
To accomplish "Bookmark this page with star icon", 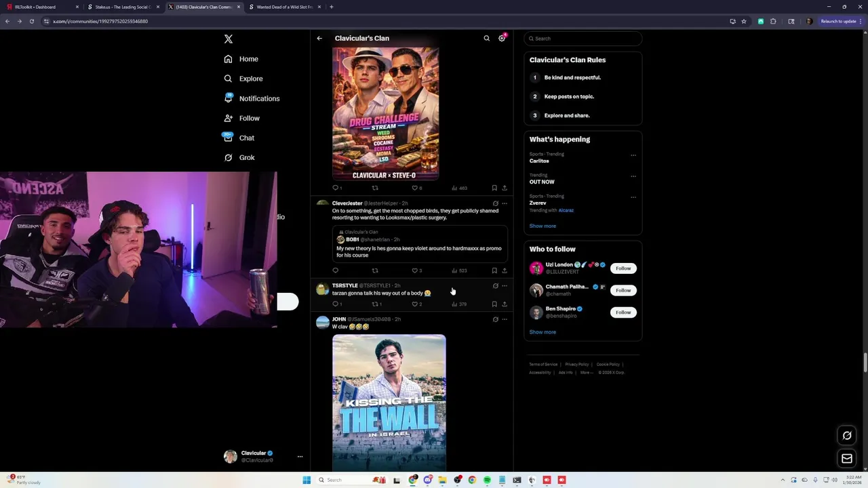I will tap(744, 21).
